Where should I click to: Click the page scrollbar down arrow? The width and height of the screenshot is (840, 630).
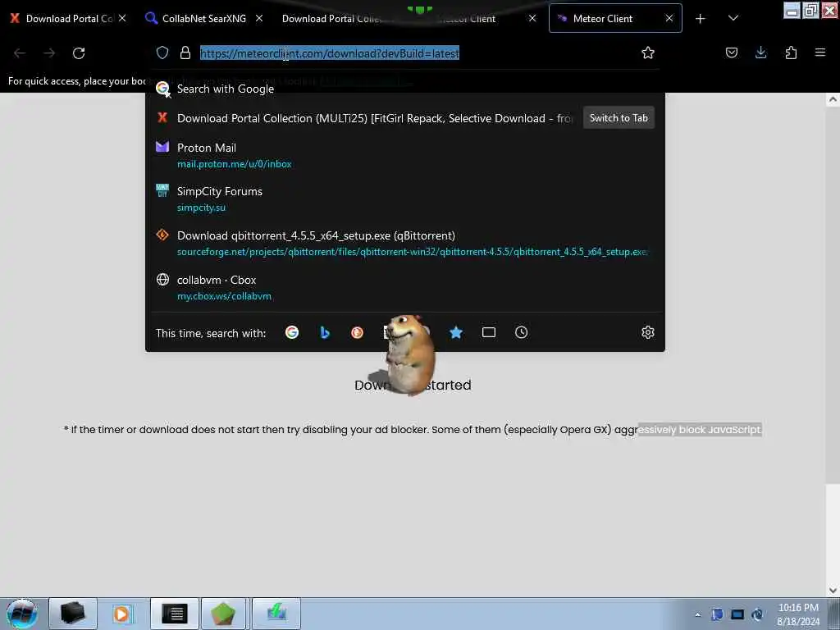pyautogui.click(x=833, y=591)
